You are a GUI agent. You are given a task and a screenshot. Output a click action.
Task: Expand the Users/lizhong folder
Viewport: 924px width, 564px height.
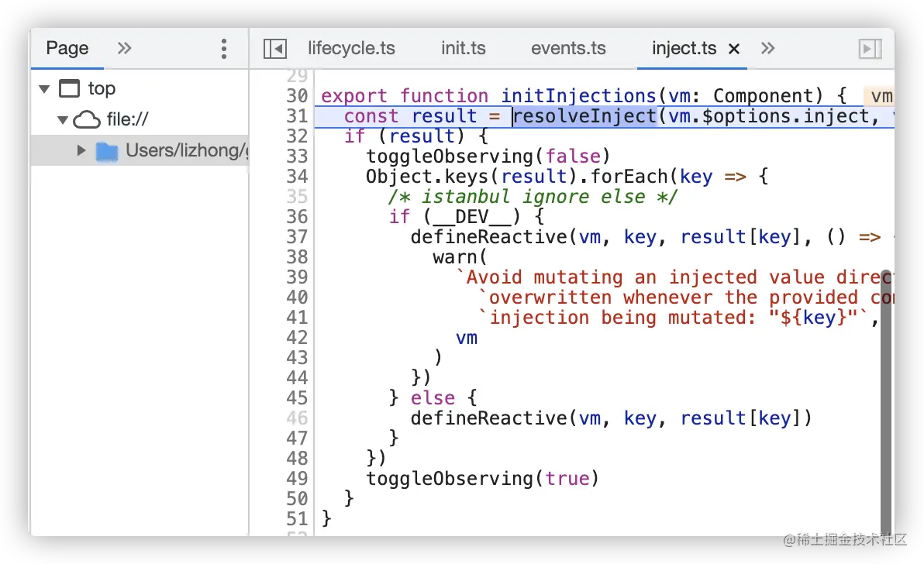tap(81, 151)
